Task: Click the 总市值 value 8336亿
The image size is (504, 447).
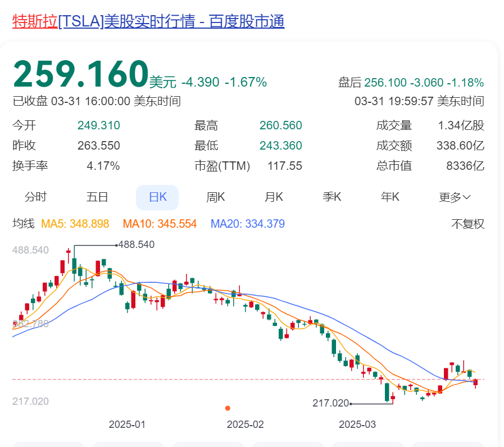Action: pyautogui.click(x=465, y=166)
